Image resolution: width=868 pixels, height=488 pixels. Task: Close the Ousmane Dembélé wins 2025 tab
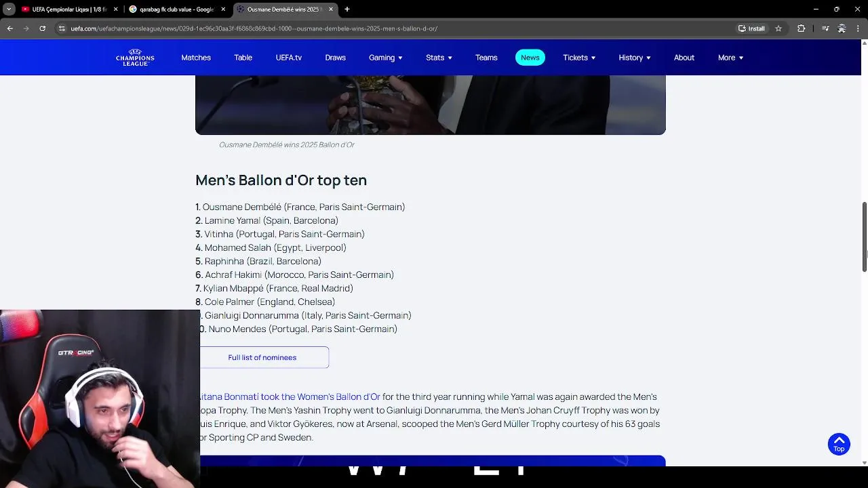(331, 9)
